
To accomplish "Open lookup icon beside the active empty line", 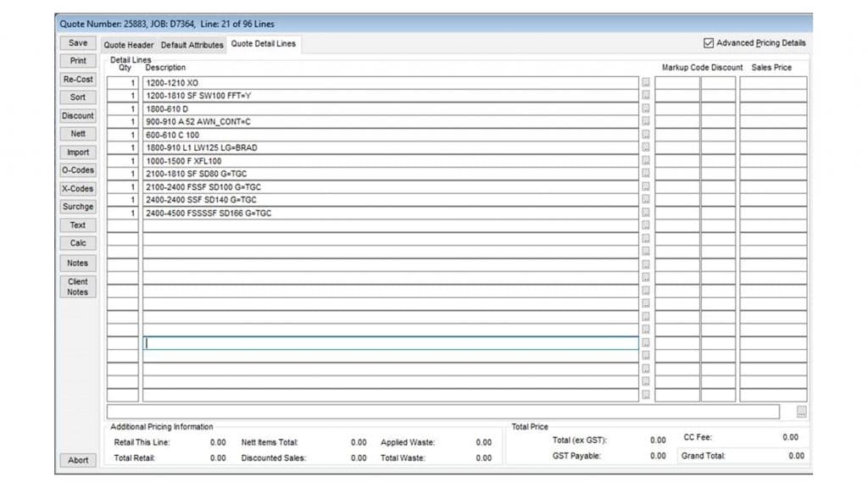I will (x=645, y=342).
